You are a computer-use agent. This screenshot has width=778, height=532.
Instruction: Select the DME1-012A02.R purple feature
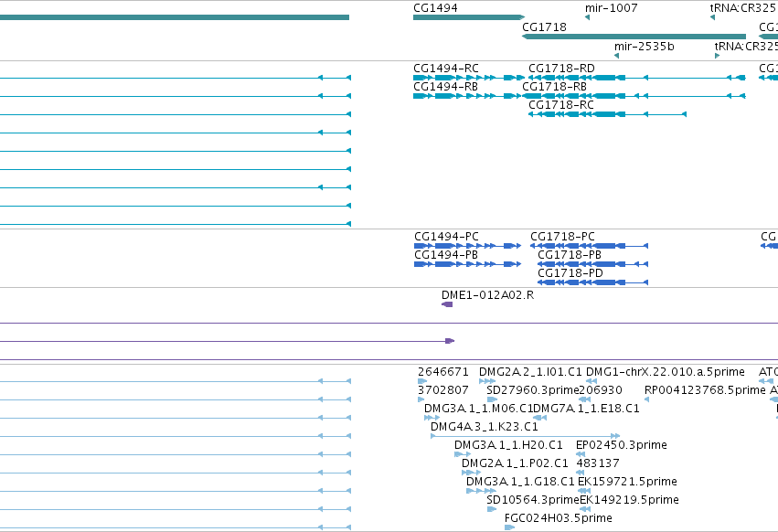coord(447,304)
